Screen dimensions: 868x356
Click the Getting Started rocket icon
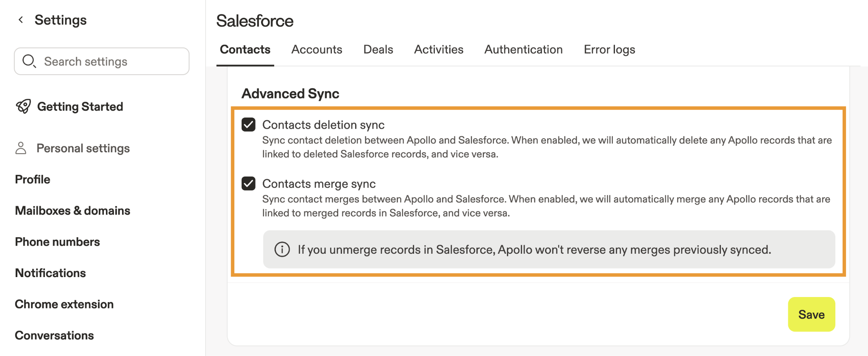click(23, 106)
